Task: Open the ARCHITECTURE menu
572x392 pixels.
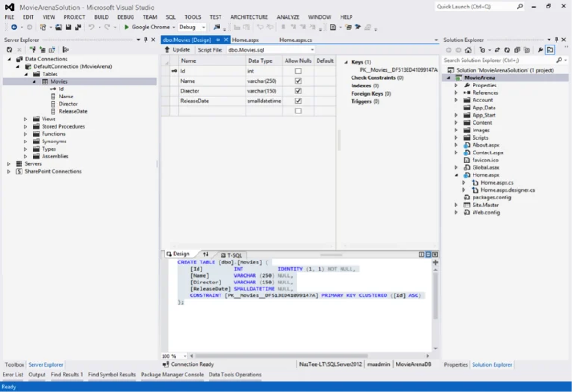Action: [249, 17]
